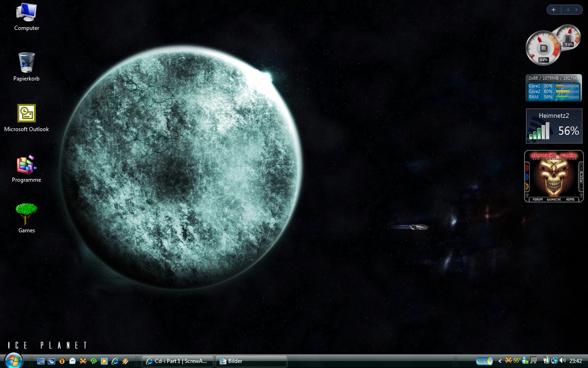This screenshot has height=368, width=588.
Task: Click the volume speaker tray icon
Action: pyautogui.click(x=563, y=361)
